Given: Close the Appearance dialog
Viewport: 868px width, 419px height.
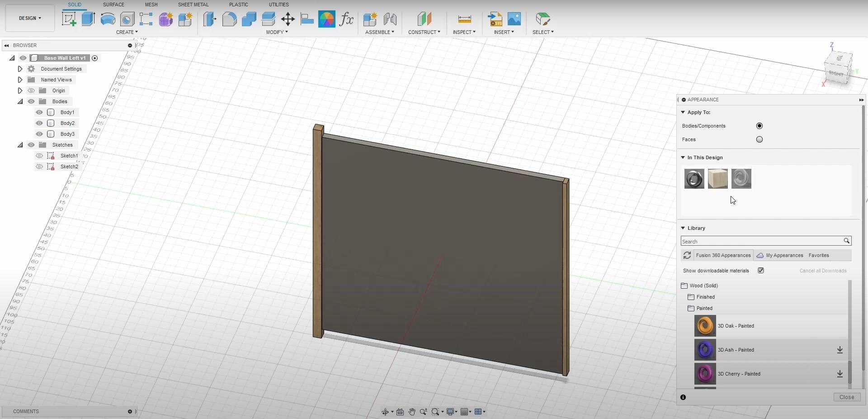Looking at the screenshot, I should pos(847,397).
